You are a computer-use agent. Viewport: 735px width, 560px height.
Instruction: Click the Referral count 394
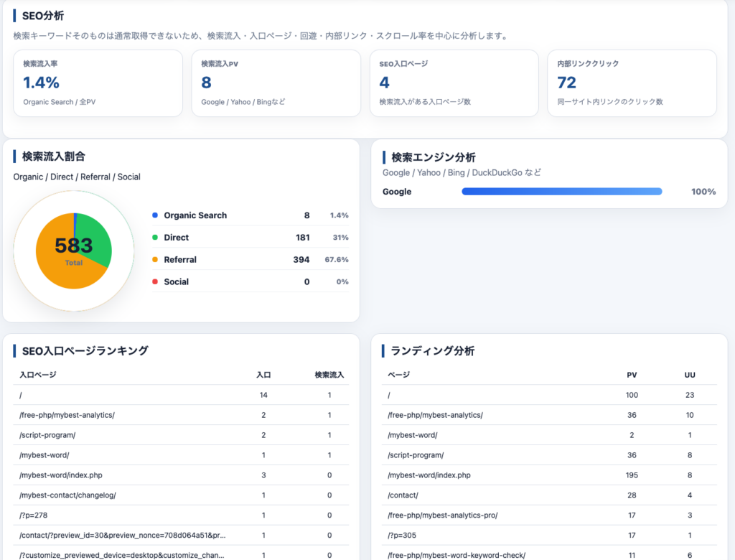point(301,259)
